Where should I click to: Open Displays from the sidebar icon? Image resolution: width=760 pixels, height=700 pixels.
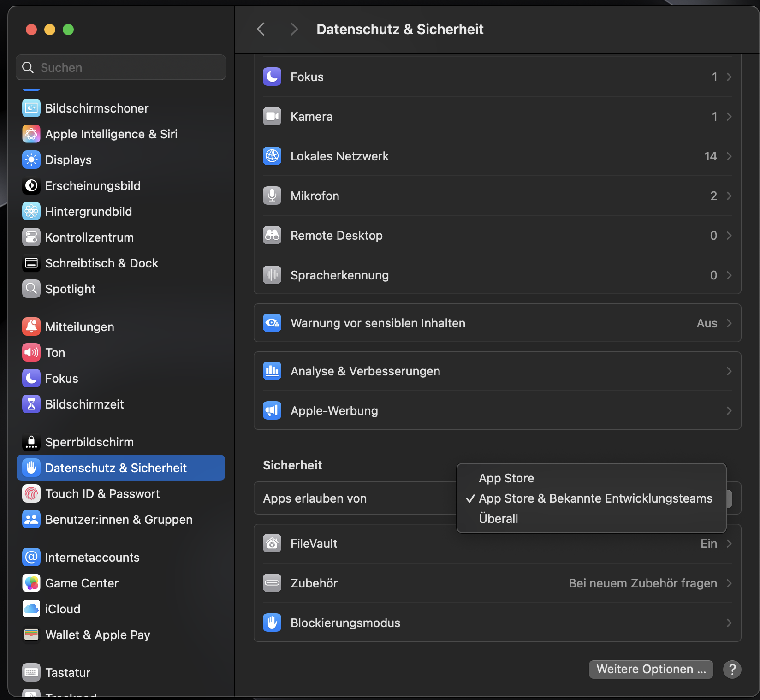coord(31,160)
